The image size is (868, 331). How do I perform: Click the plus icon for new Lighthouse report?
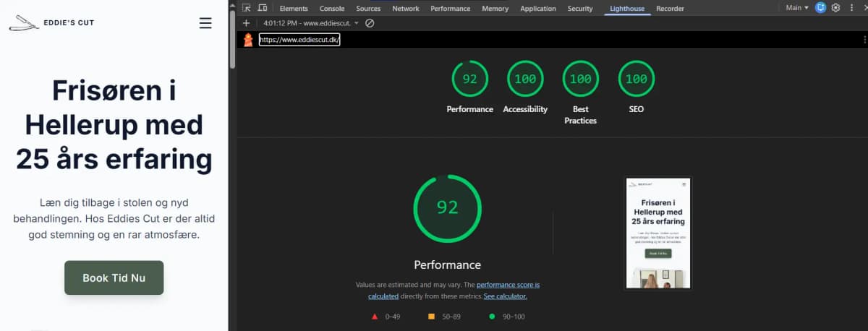pos(246,23)
